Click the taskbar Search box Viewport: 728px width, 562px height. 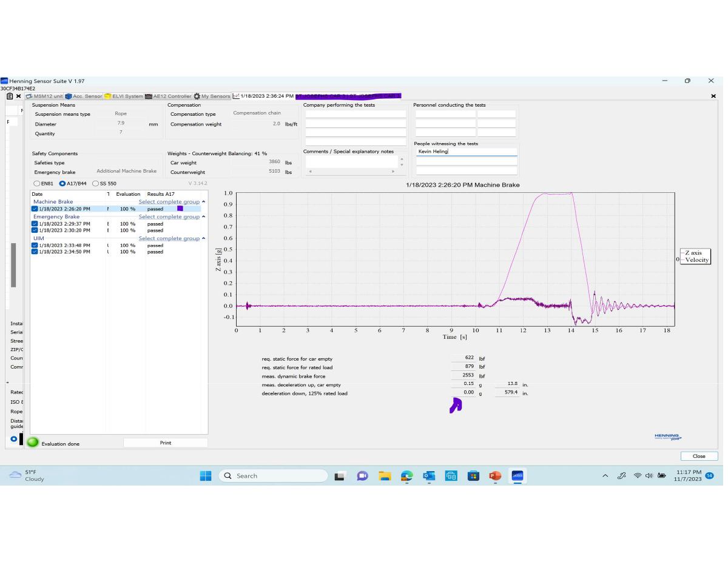coord(273,476)
